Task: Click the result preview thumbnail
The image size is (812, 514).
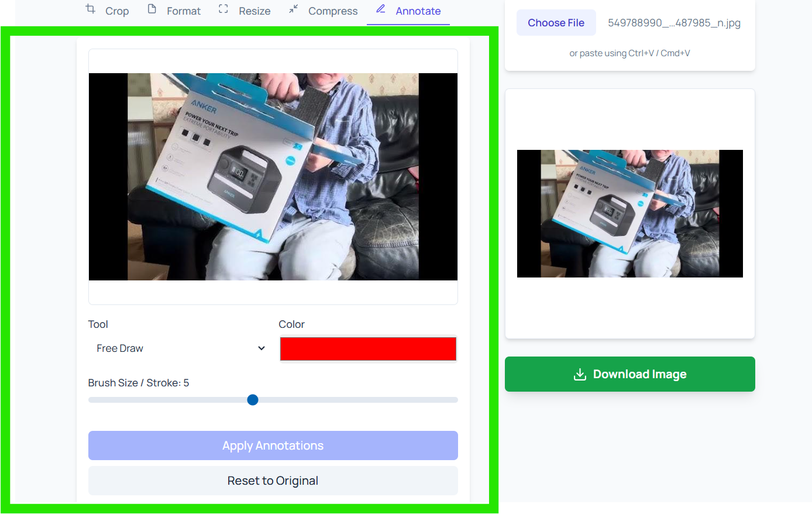Action: pyautogui.click(x=629, y=213)
